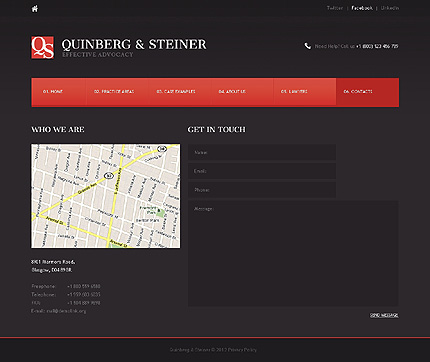Click the red QS logo
430x362 pixels.
[x=42, y=48]
